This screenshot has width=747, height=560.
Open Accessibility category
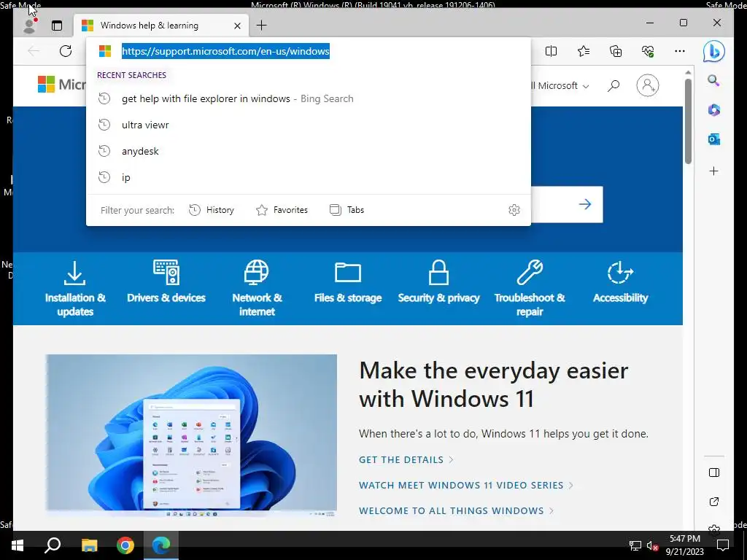point(620,282)
